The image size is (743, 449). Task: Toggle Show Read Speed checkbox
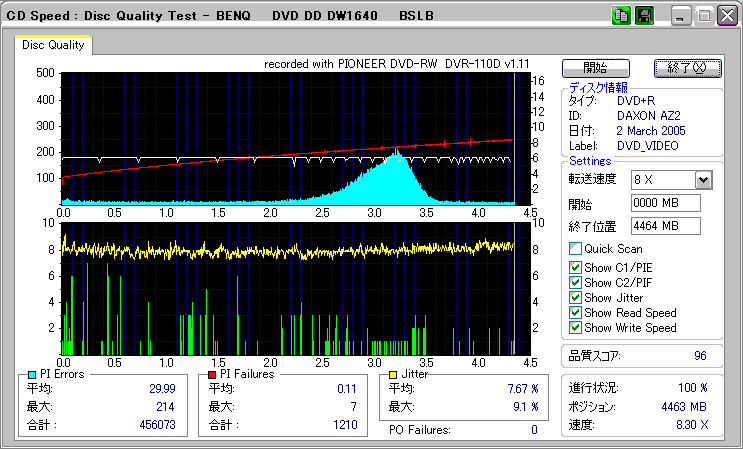coord(575,313)
